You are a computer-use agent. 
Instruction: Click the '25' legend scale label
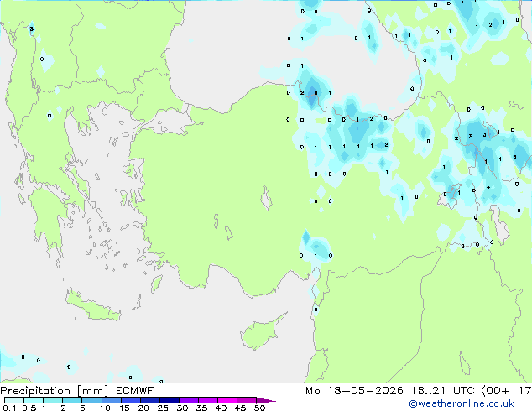click(x=163, y=408)
